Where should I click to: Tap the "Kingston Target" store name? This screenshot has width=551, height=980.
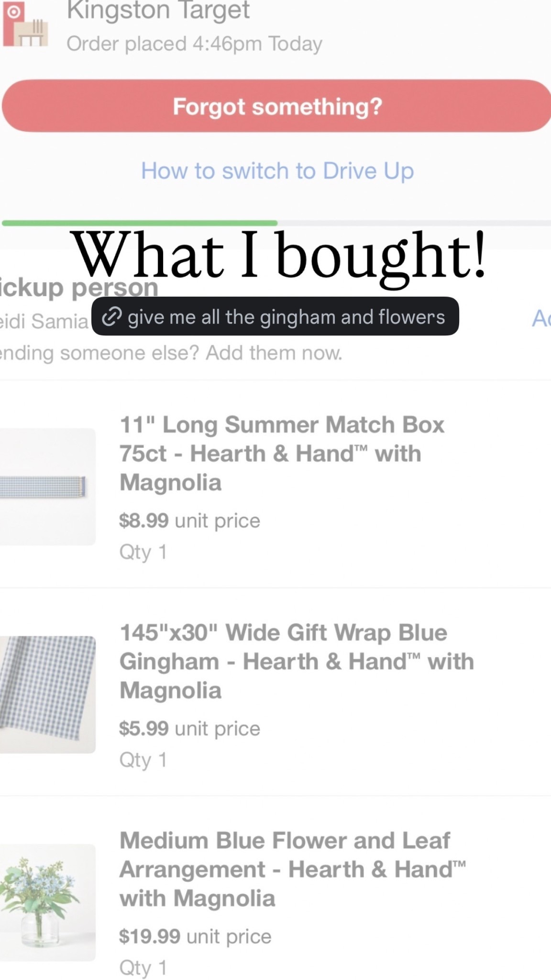pyautogui.click(x=158, y=11)
